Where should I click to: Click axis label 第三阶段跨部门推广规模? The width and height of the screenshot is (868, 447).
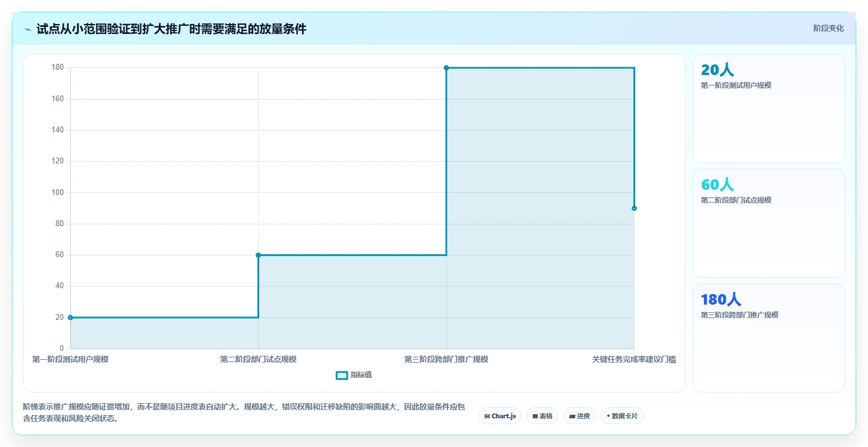[x=446, y=359]
